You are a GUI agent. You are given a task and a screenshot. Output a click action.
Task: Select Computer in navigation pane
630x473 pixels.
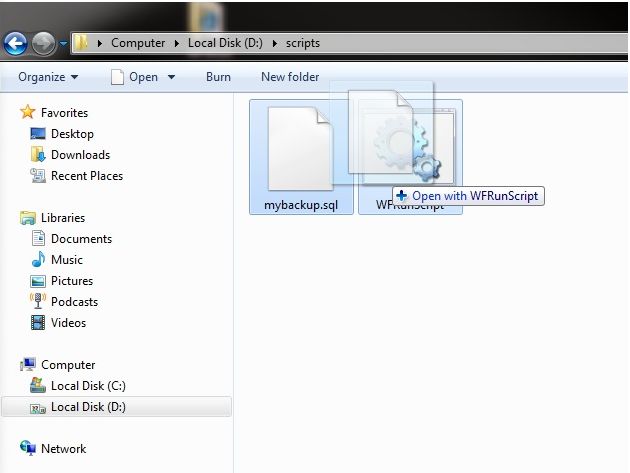point(68,365)
